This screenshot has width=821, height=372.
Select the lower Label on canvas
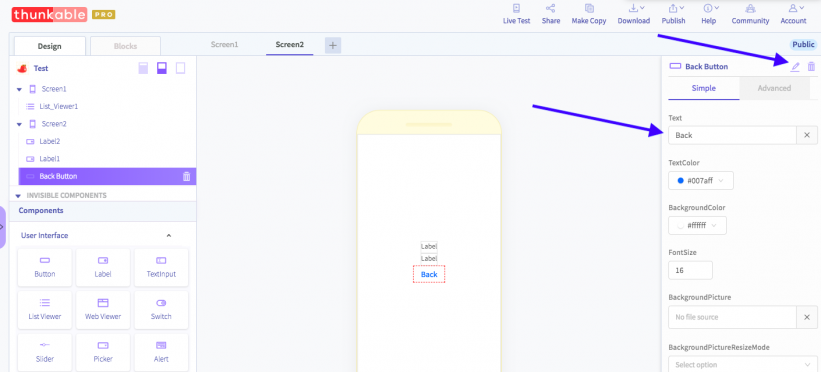pyautogui.click(x=429, y=258)
